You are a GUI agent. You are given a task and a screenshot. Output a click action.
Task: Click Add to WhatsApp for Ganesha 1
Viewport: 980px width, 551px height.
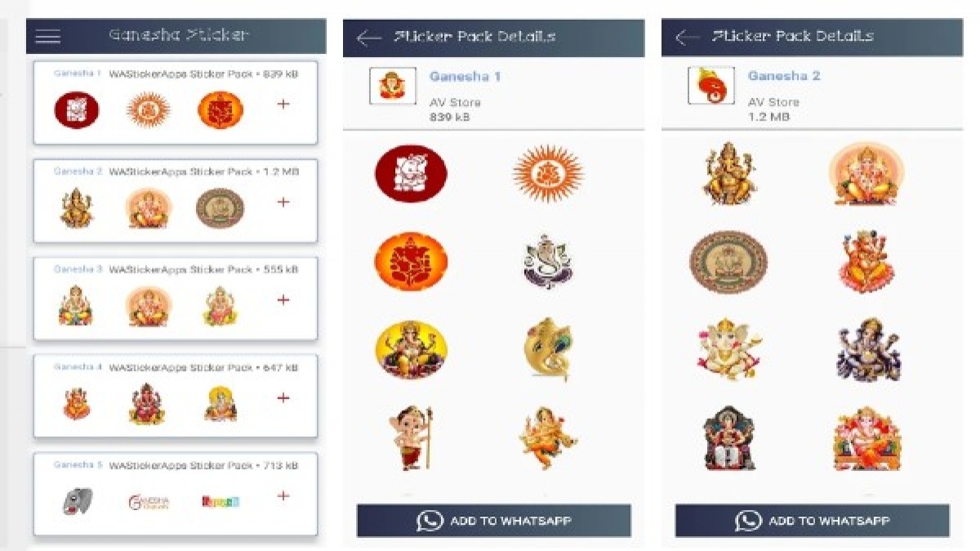coord(494,520)
